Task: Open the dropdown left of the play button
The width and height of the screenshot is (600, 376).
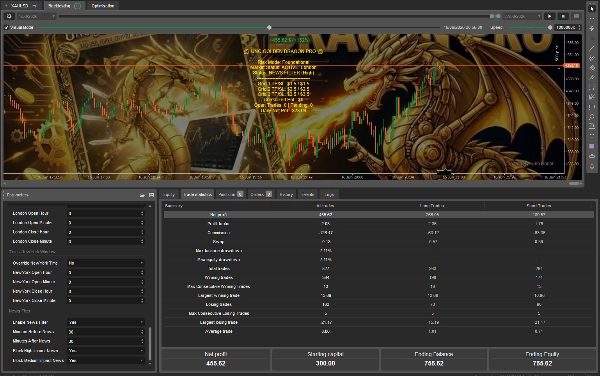Action: pos(522,16)
